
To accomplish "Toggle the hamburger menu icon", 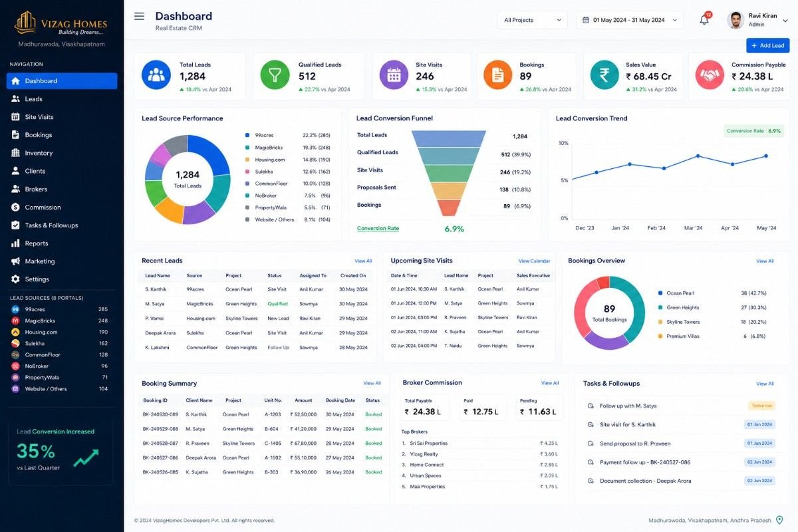I will (x=139, y=16).
